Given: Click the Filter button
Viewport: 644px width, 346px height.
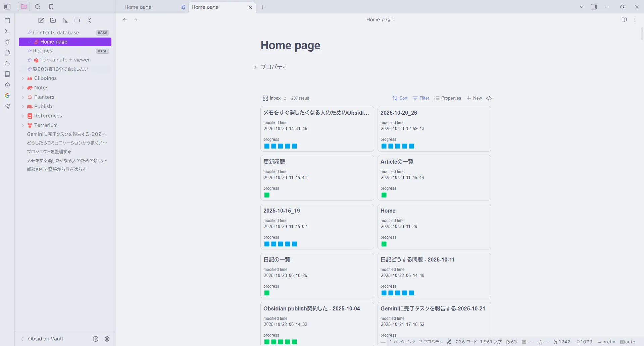Looking at the screenshot, I should 421,98.
